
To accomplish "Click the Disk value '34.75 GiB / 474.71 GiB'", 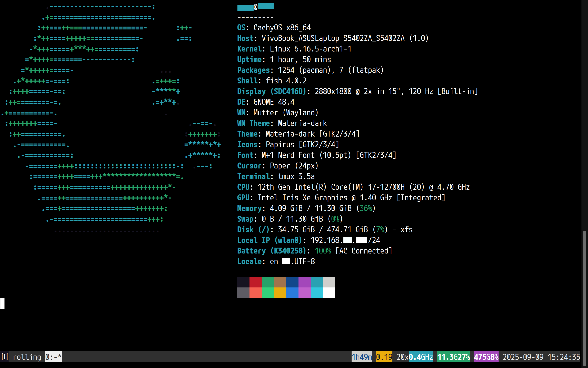I will tap(323, 230).
